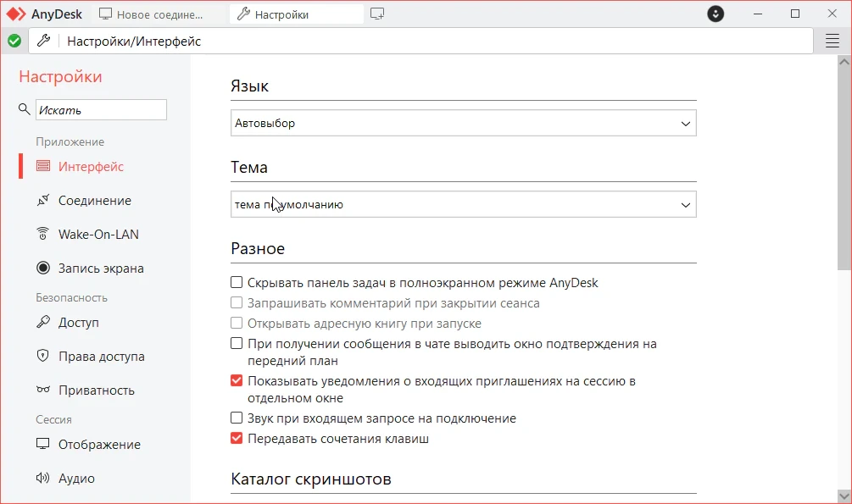The image size is (852, 504).
Task: Open Соединение settings section
Action: tap(95, 201)
